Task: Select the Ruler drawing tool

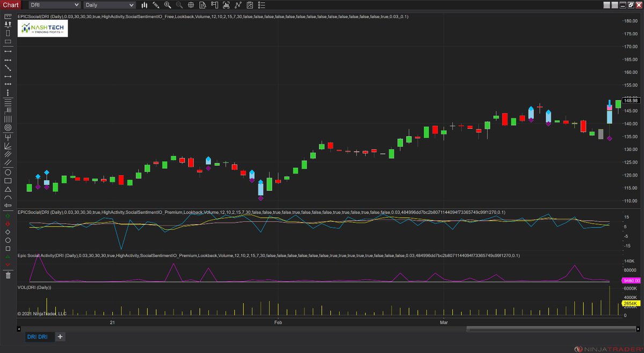Action: (8, 16)
